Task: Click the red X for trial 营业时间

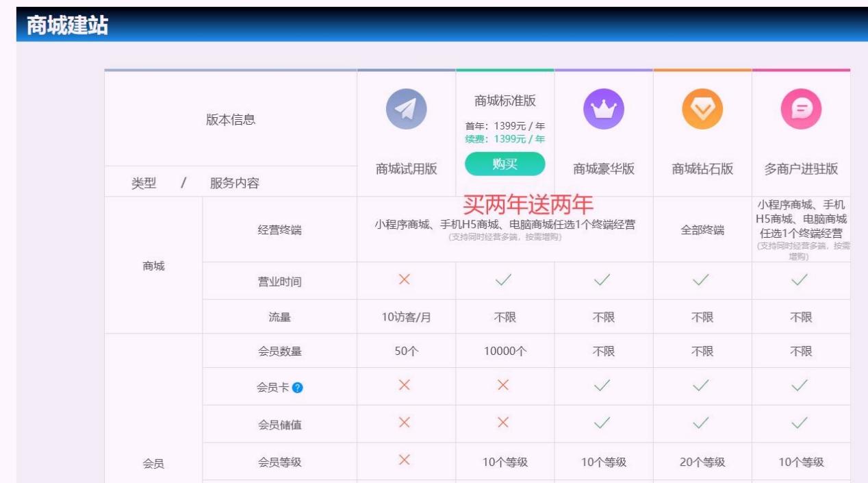Action: (x=405, y=280)
